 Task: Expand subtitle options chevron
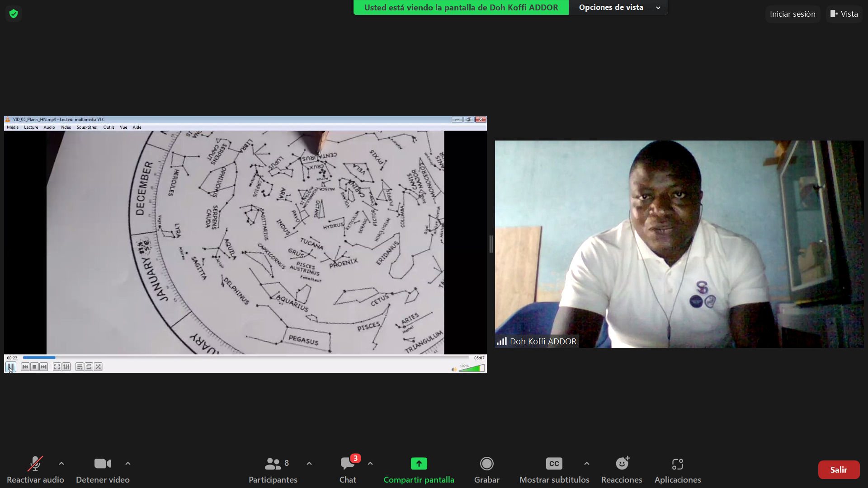587,464
